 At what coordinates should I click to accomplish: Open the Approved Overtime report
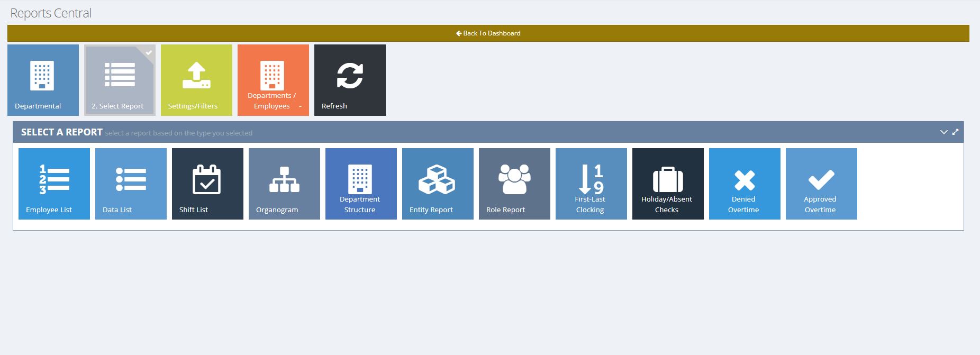(x=821, y=184)
